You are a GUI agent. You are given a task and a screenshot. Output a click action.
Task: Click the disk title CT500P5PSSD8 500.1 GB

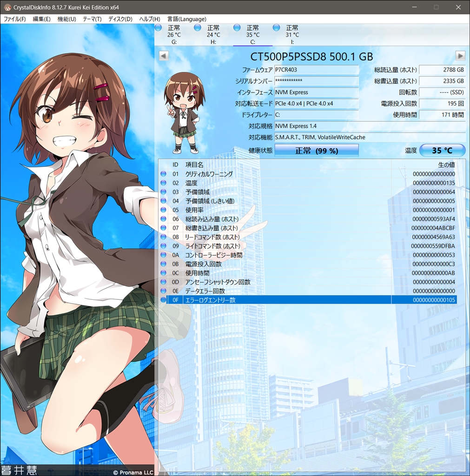pos(311,56)
